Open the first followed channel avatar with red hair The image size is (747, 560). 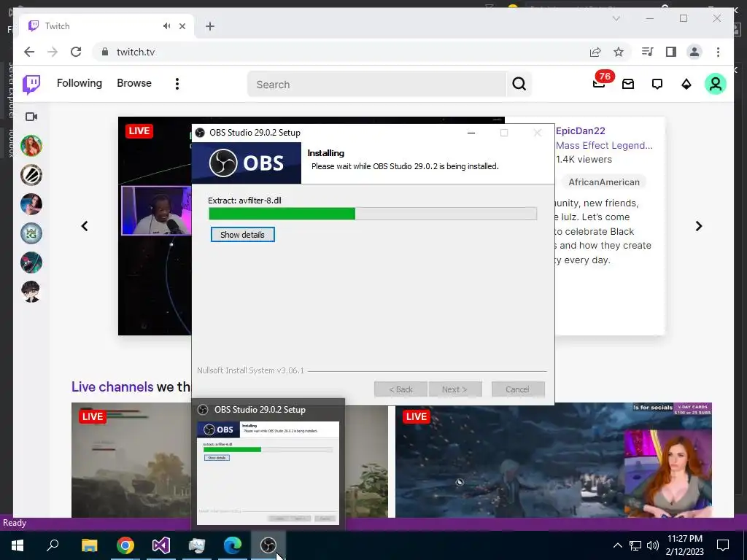click(x=31, y=146)
